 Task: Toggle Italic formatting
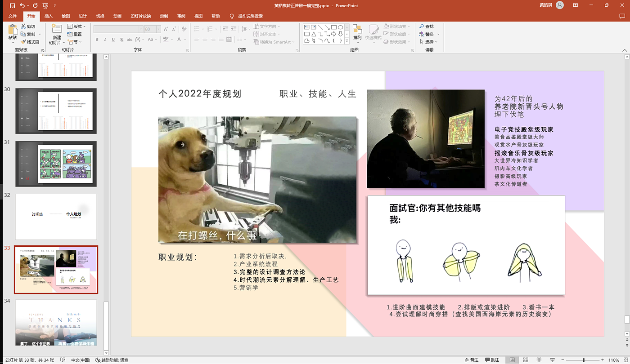pos(105,40)
